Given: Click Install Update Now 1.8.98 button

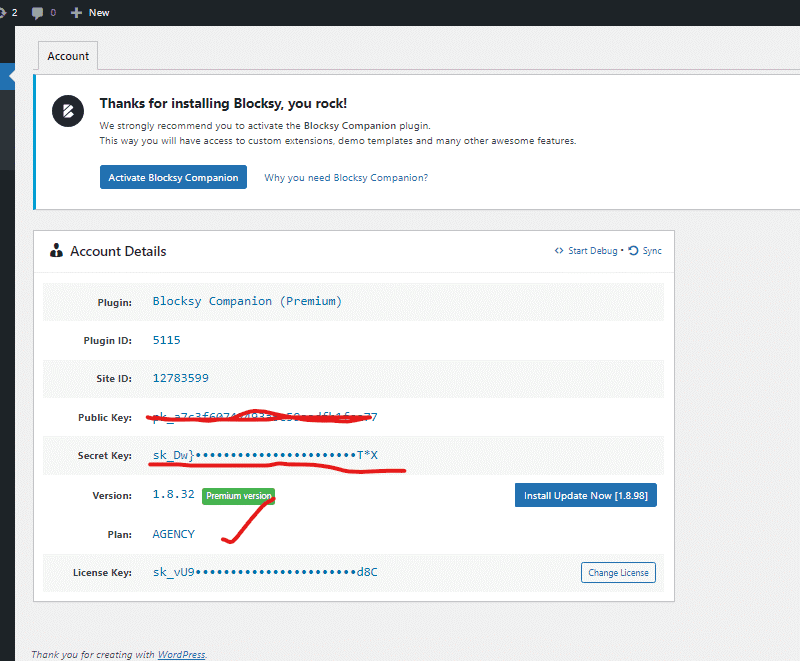Looking at the screenshot, I should click(586, 495).
